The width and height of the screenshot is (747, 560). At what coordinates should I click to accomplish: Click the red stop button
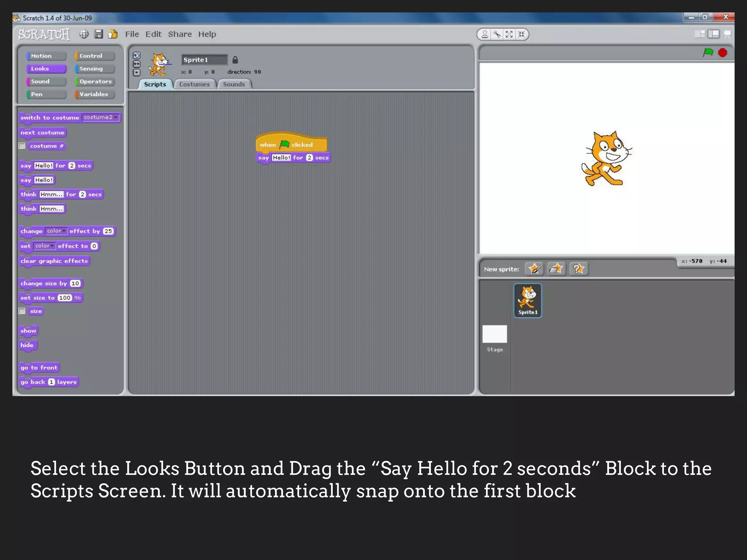coord(723,53)
